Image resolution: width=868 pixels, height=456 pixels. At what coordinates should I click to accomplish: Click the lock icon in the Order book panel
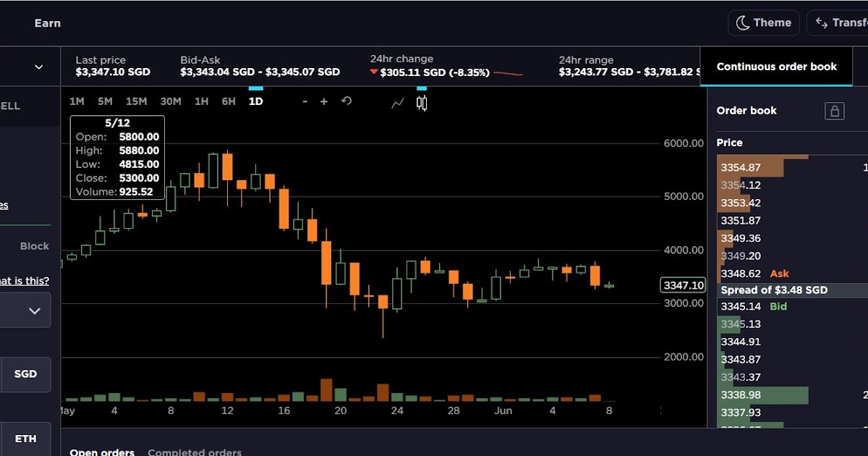click(x=835, y=111)
